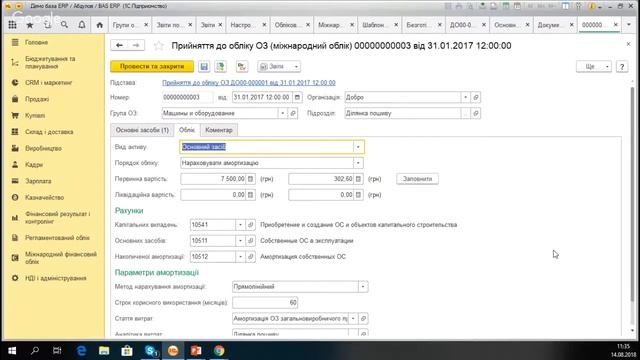Click Провести та закрити button
The width and height of the screenshot is (640, 360).
click(x=152, y=66)
